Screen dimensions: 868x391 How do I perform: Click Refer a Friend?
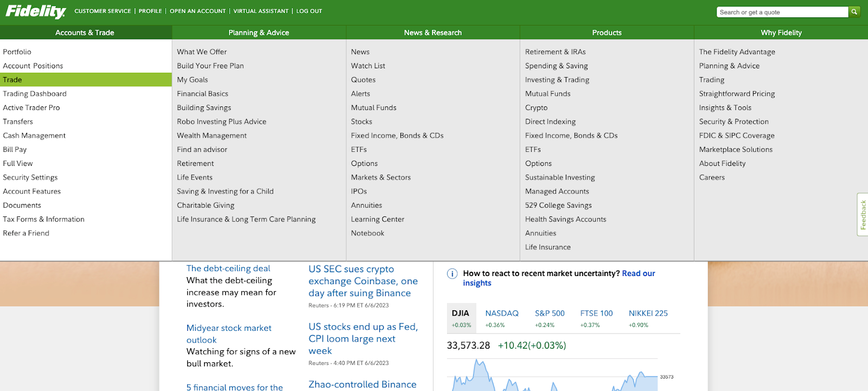(x=26, y=233)
